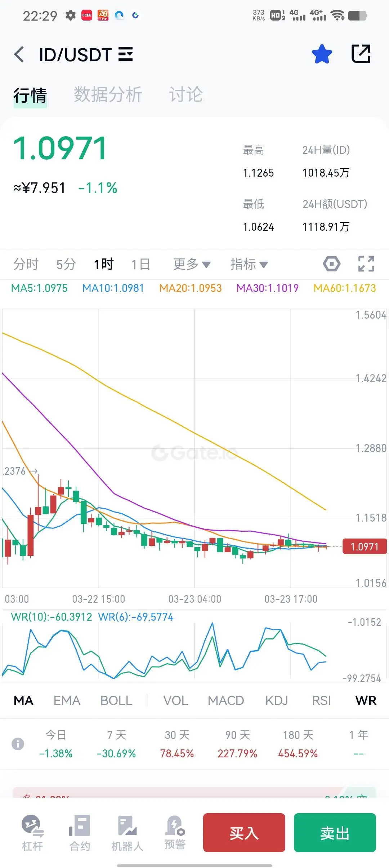Tap the info icon beside 今日
This screenshot has width=389, height=868.
[x=18, y=744]
